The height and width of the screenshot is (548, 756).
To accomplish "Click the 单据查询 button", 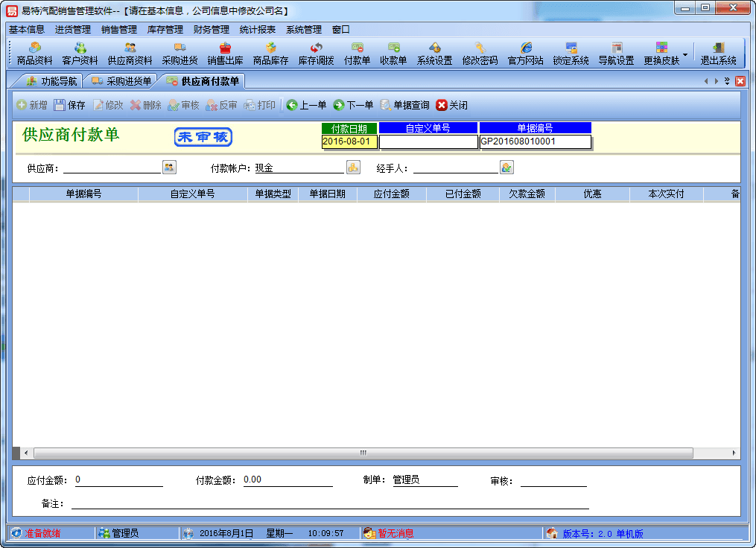I will coord(404,106).
